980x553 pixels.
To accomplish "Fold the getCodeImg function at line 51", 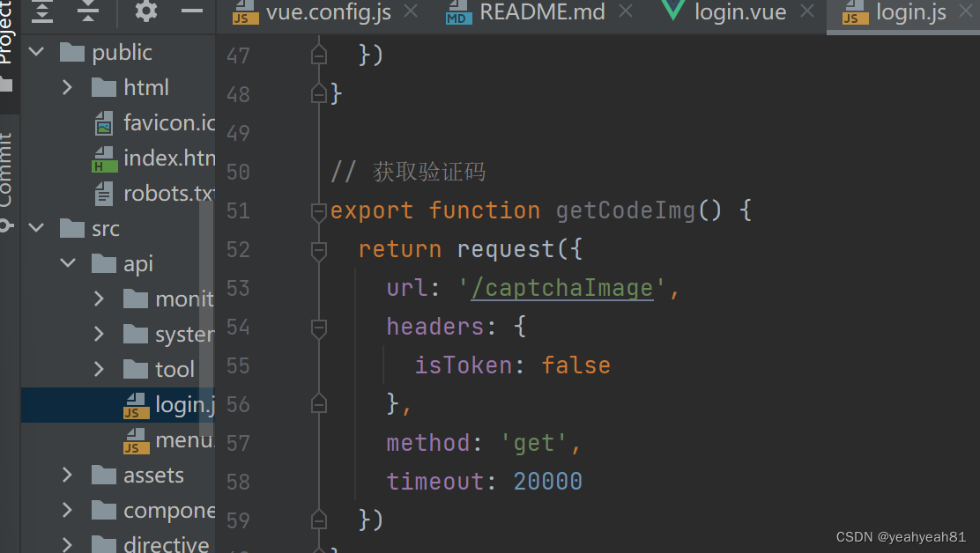I will click(319, 212).
